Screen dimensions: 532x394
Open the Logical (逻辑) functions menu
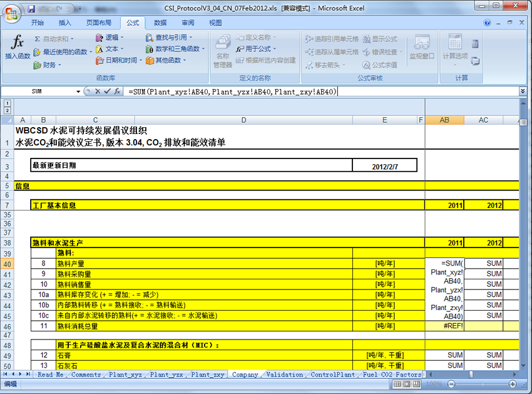[x=109, y=38]
